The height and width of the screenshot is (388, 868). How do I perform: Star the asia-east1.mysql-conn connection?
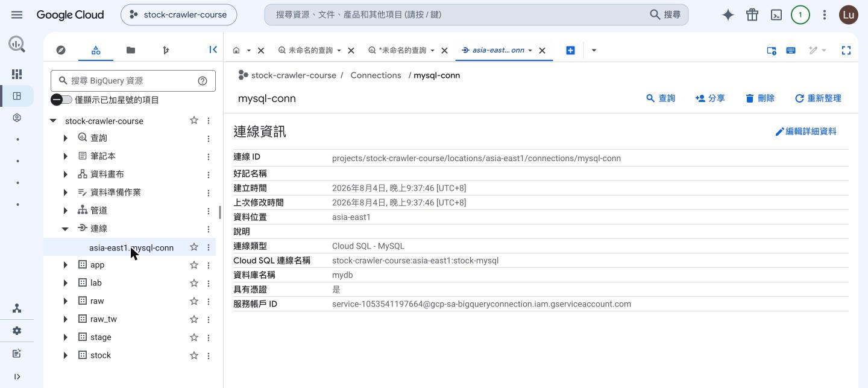pos(194,247)
